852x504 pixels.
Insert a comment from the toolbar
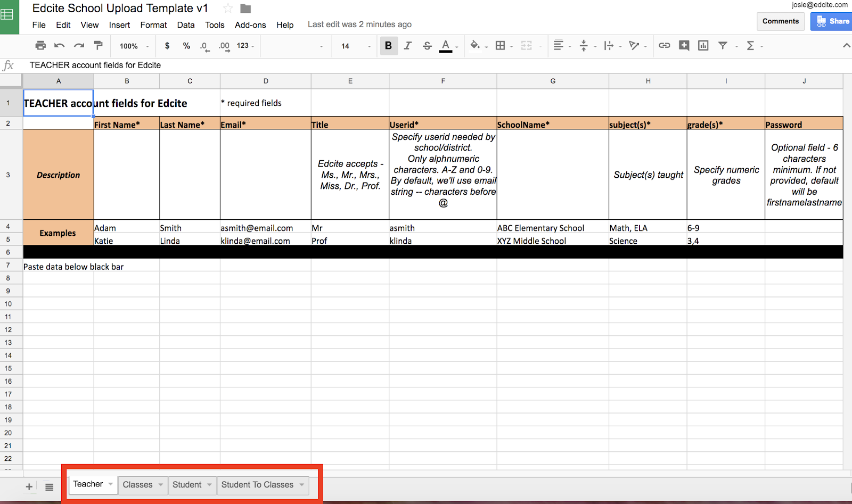684,46
